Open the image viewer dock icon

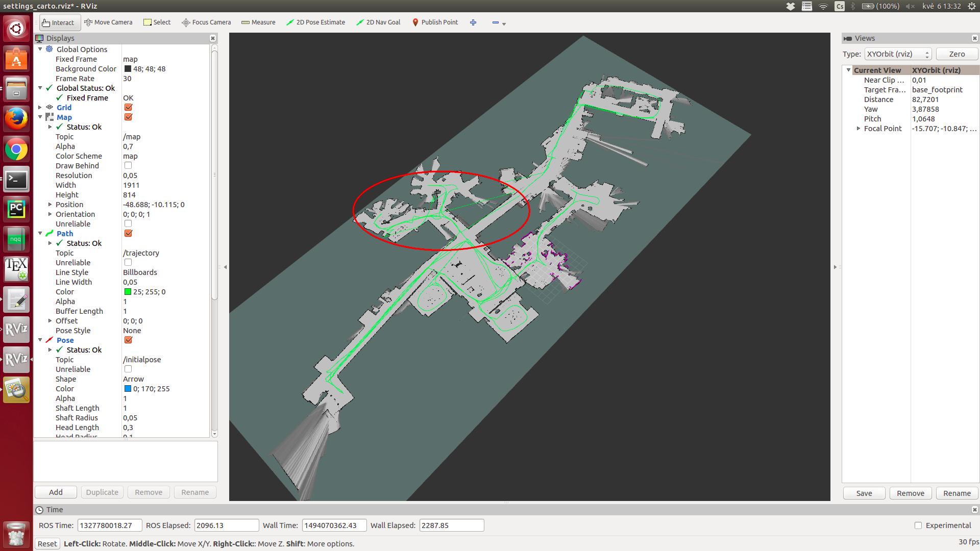coord(16,390)
